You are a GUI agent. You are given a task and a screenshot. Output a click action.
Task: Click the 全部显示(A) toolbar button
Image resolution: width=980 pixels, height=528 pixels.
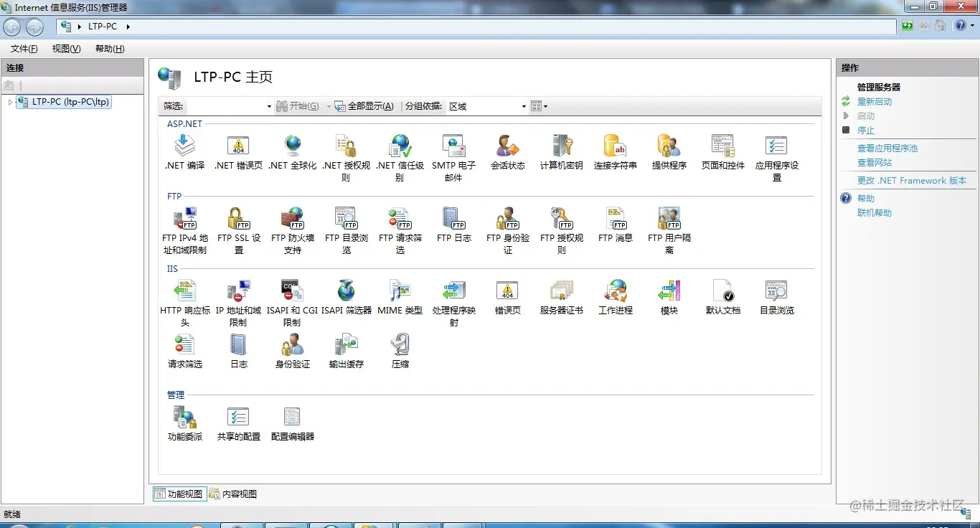tap(364, 106)
